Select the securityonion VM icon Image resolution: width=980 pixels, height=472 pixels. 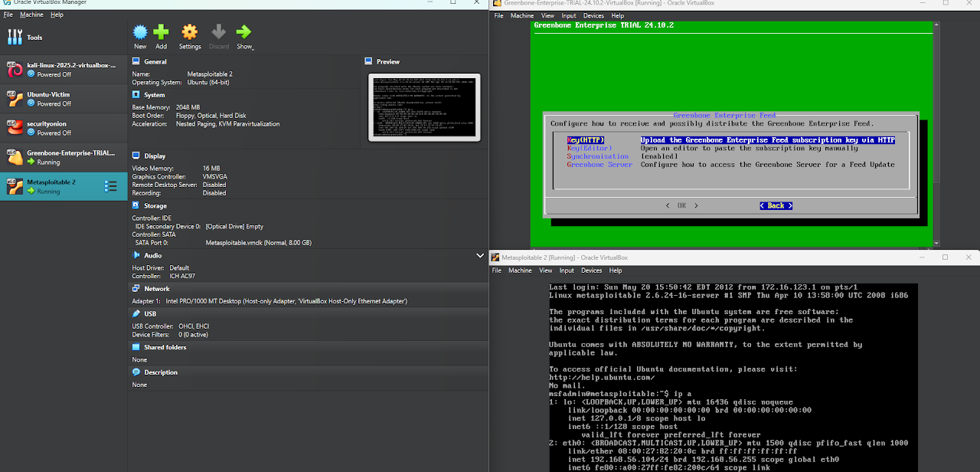tap(15, 128)
